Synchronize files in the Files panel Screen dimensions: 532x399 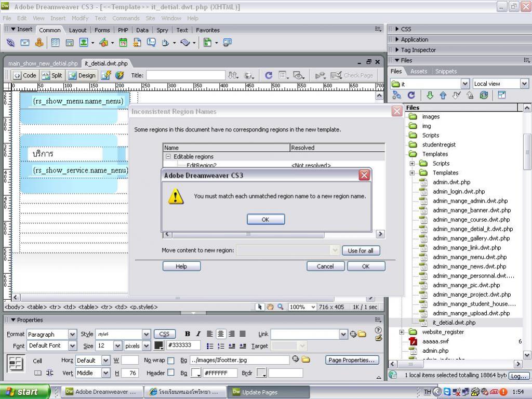pyautogui.click(x=484, y=96)
